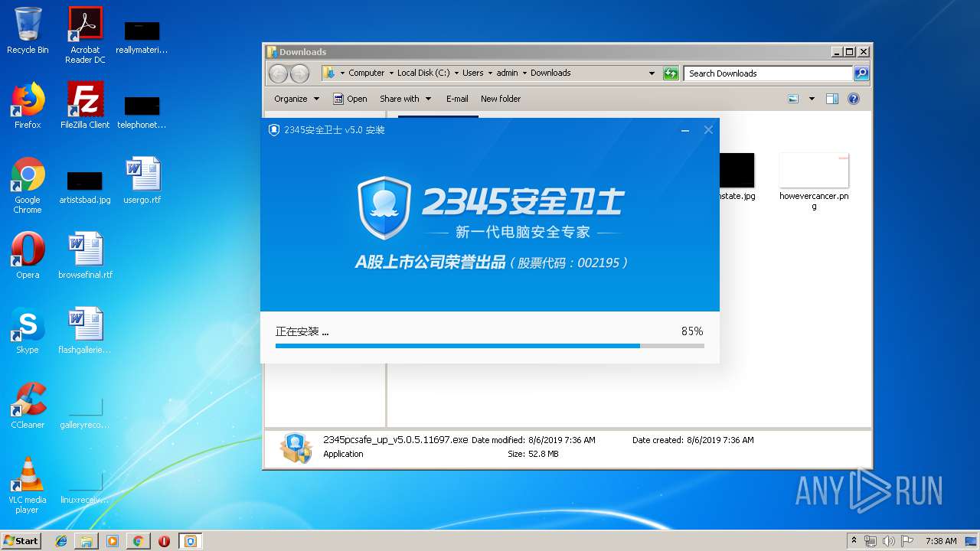
Task: Select the flashgallerie document on desktop
Action: coord(85,331)
